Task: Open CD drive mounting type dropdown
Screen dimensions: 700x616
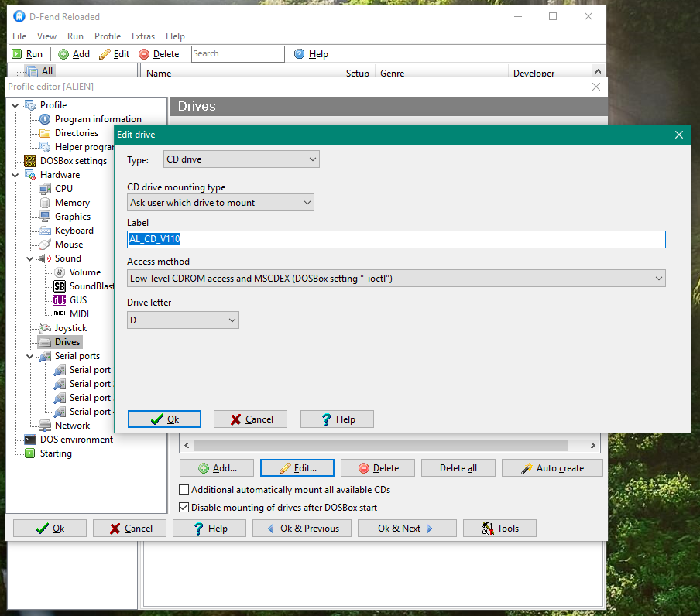Action: point(221,203)
